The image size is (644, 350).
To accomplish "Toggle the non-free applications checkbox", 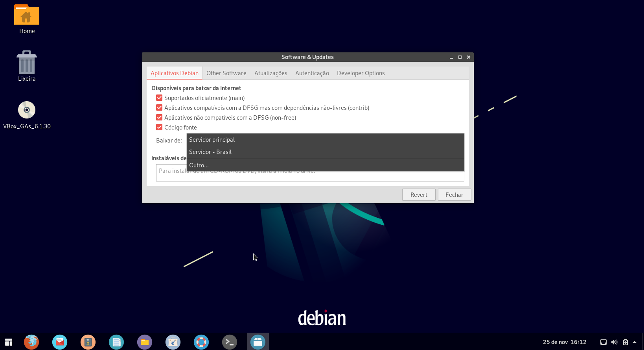I will 159,117.
